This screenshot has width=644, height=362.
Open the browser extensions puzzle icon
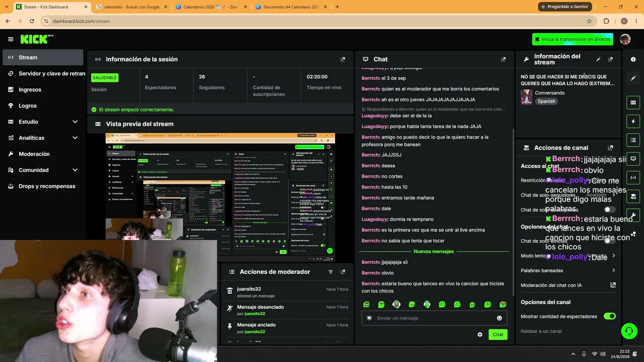tap(606, 21)
